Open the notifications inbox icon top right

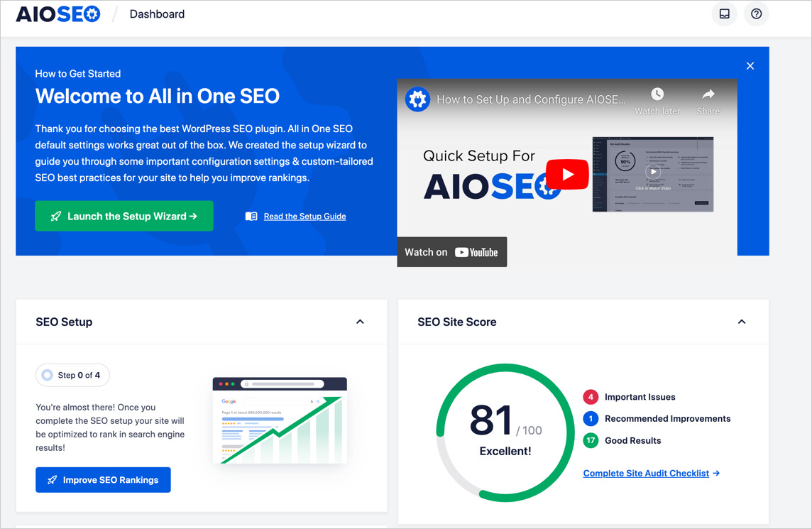click(x=724, y=13)
